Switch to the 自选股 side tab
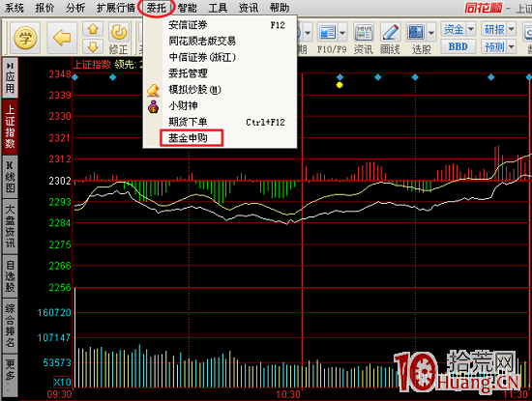The width and height of the screenshot is (532, 401). pyautogui.click(x=11, y=276)
